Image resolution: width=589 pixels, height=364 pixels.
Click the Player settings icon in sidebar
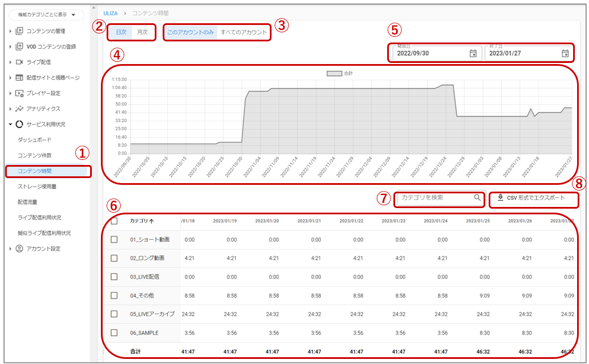click(19, 93)
